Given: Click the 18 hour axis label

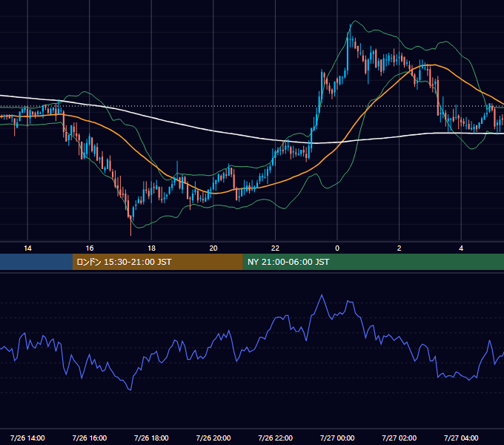Looking at the screenshot, I should (151, 248).
